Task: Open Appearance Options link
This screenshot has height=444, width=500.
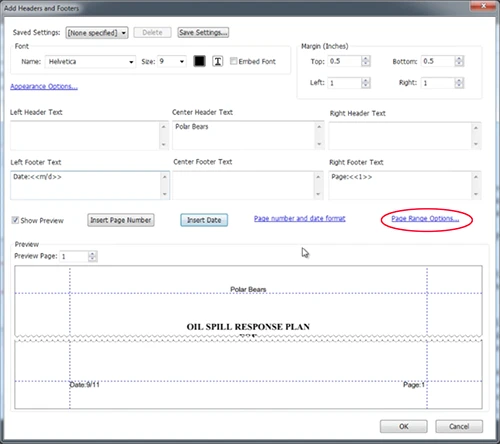Action: (x=44, y=86)
